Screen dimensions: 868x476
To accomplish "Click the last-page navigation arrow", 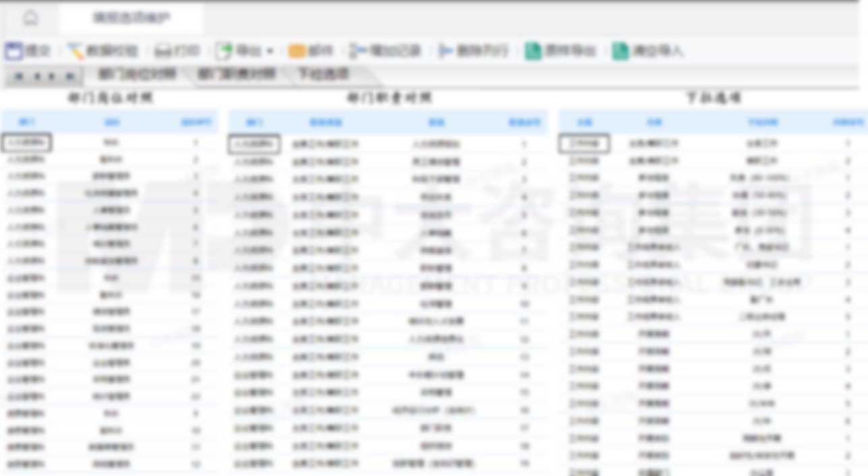I will coord(68,76).
